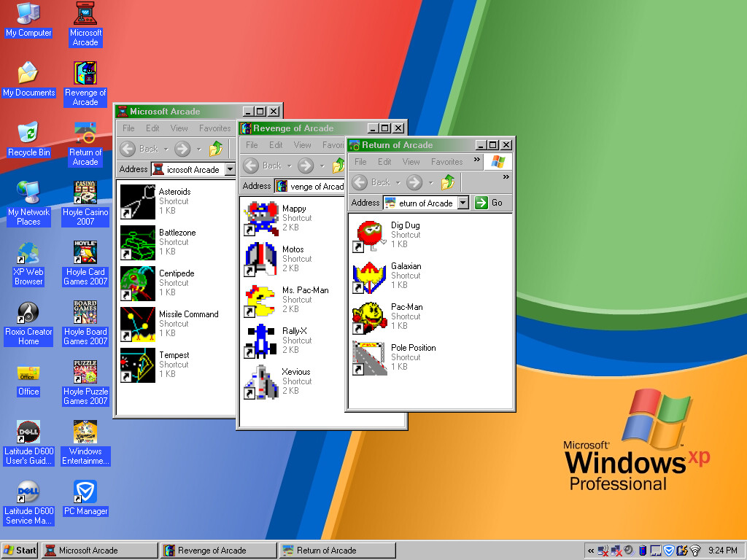Open Back history arrow in Return of Arcade
Screen dimensions: 747x560
point(398,182)
